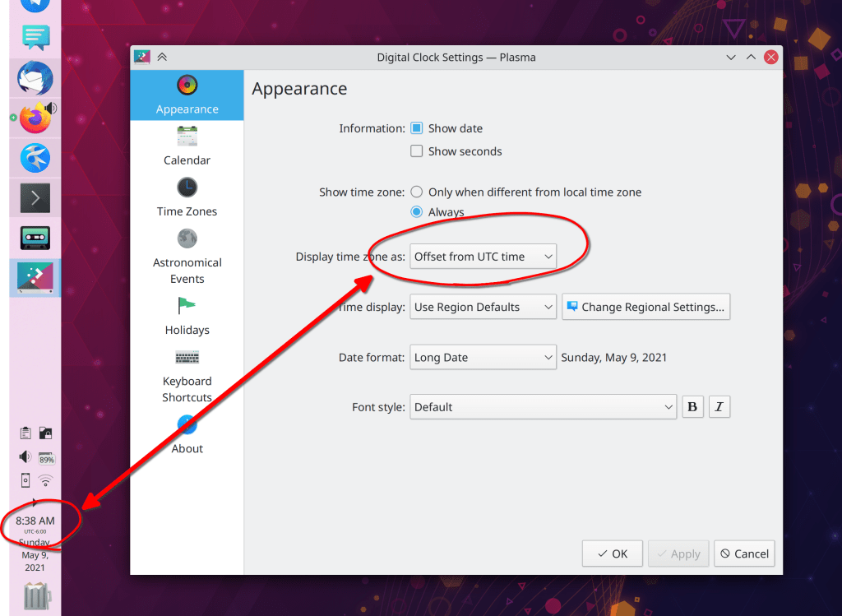The height and width of the screenshot is (616, 842).
Task: Open the Date format dropdown
Action: click(x=483, y=358)
